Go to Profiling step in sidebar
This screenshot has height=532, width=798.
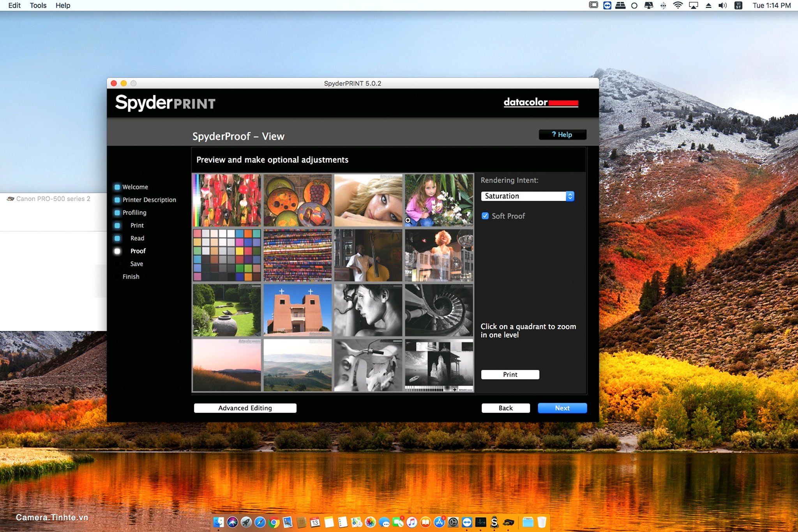(134, 213)
